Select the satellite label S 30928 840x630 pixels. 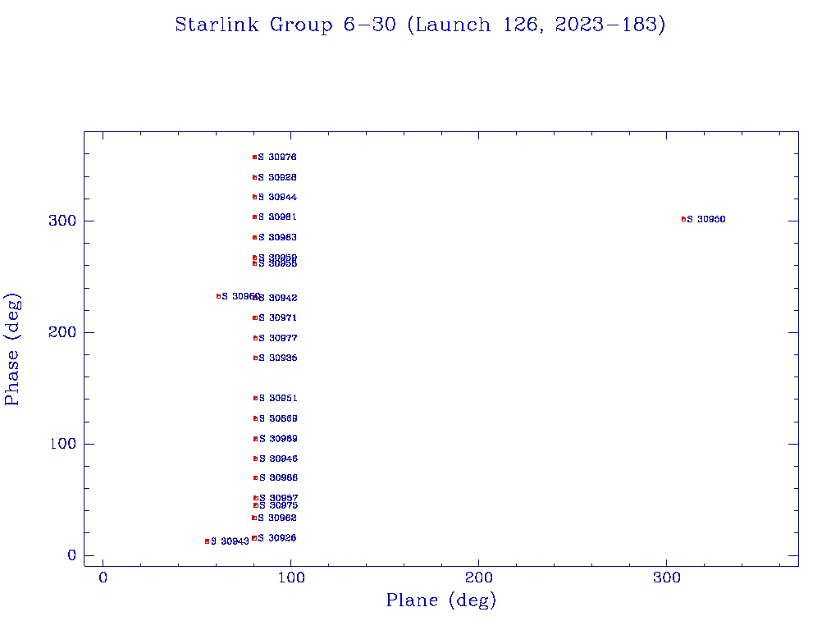[x=277, y=177]
